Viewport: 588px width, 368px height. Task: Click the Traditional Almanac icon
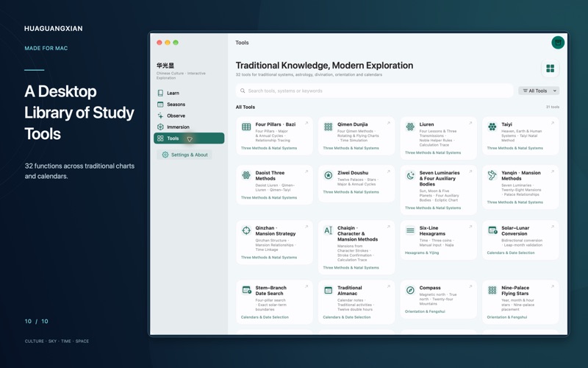coord(328,290)
